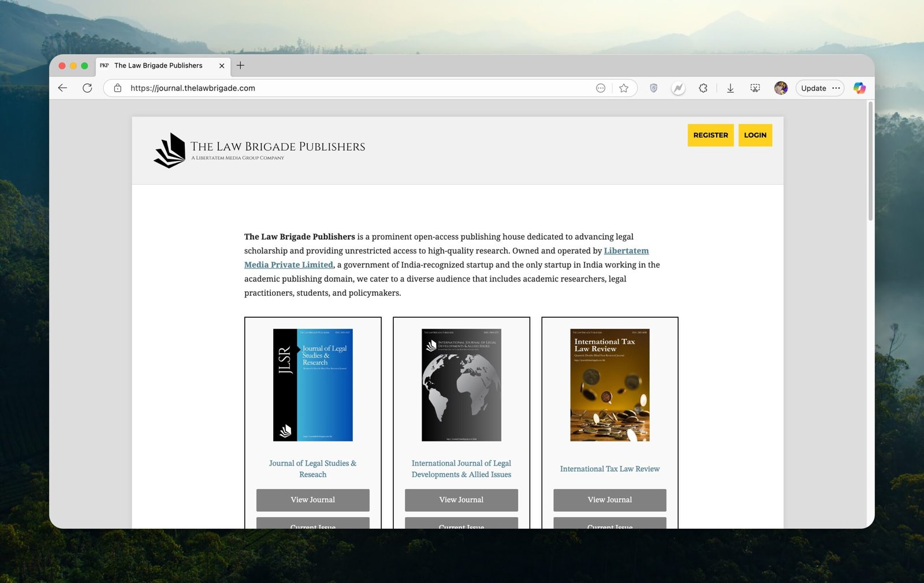Select The Law Brigade Publishers tab
The image size is (924, 583).
(x=158, y=66)
